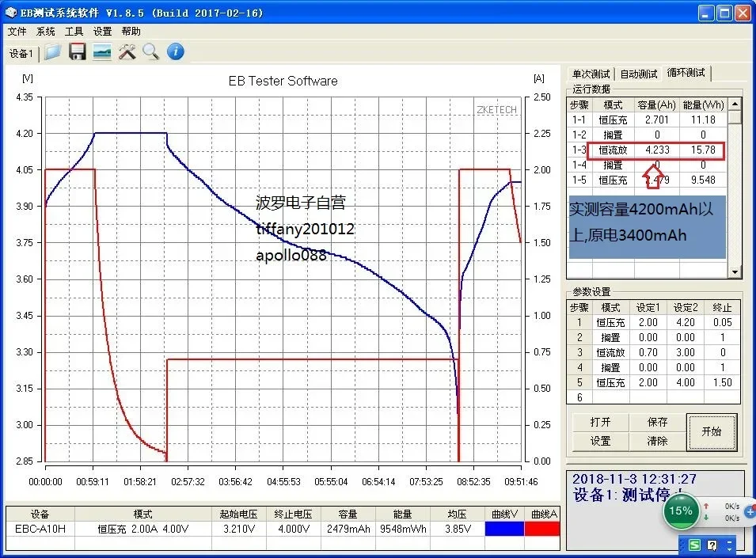Click the 打开 button
The width and height of the screenshot is (756, 558).
coord(600,422)
